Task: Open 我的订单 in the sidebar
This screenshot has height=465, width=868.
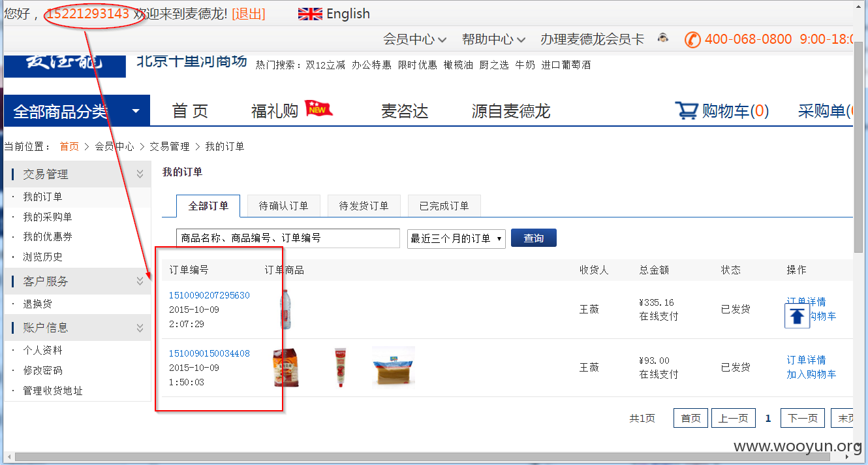Action: coord(43,197)
